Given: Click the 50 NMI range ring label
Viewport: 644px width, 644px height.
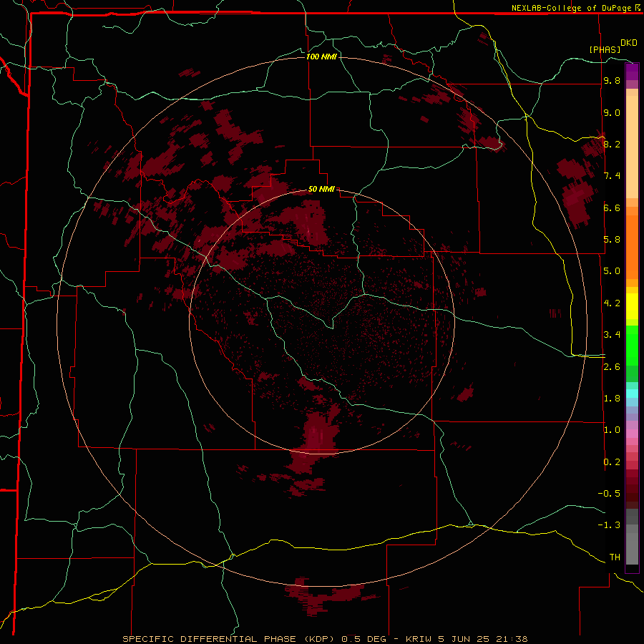Looking at the screenshot, I should click(321, 189).
